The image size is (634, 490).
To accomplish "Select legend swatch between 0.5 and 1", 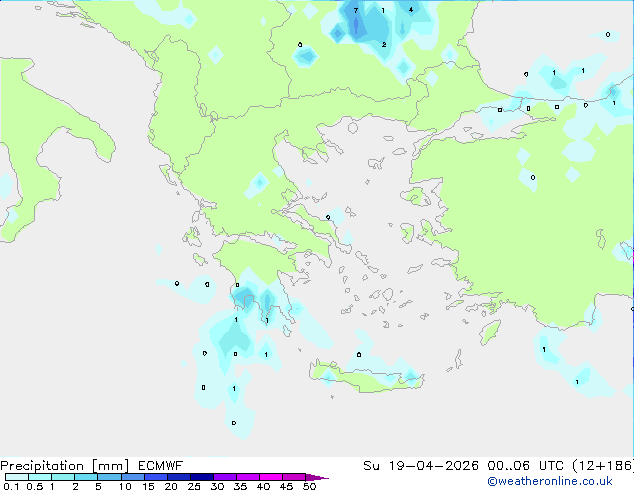I will point(40,477).
